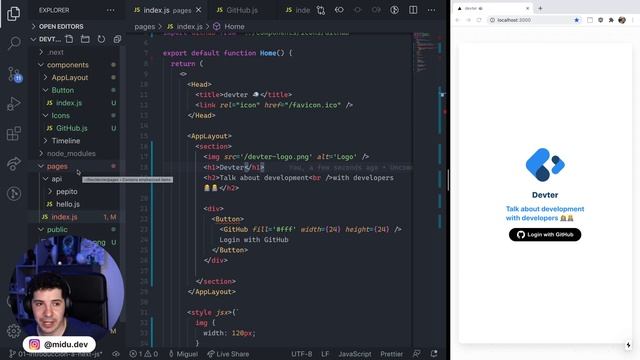
Task: Open the browser profile avatar
Action: (x=622, y=20)
